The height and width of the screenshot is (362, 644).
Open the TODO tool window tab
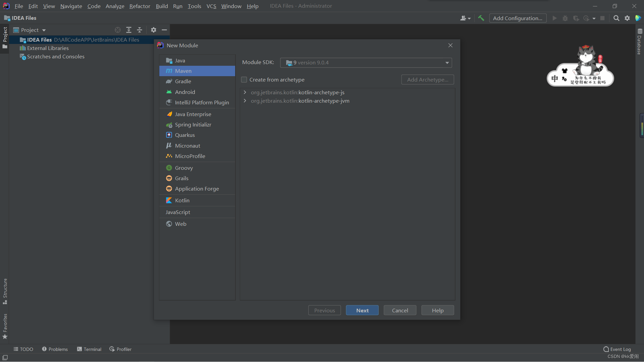tap(23, 349)
